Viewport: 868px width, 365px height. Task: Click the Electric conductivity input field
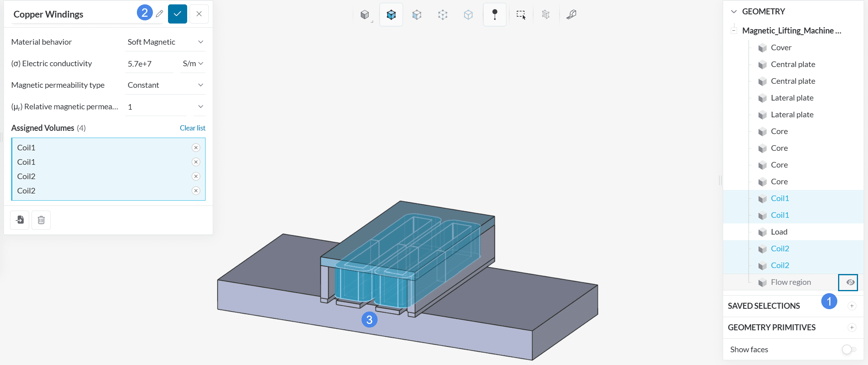point(149,64)
